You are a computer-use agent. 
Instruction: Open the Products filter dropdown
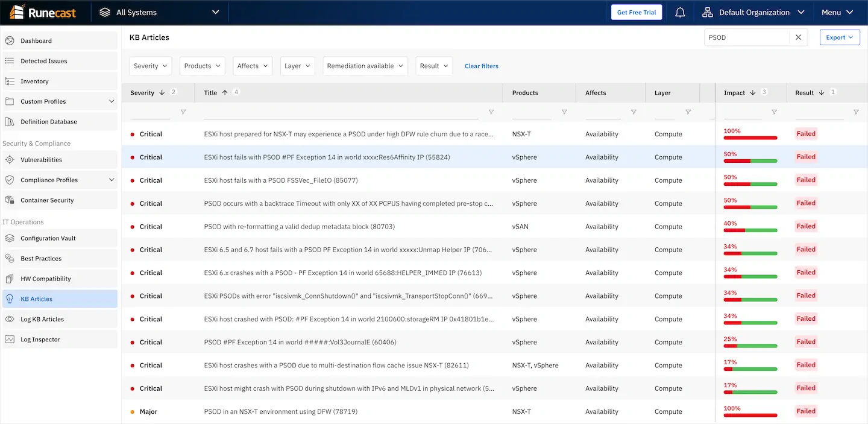coord(203,66)
